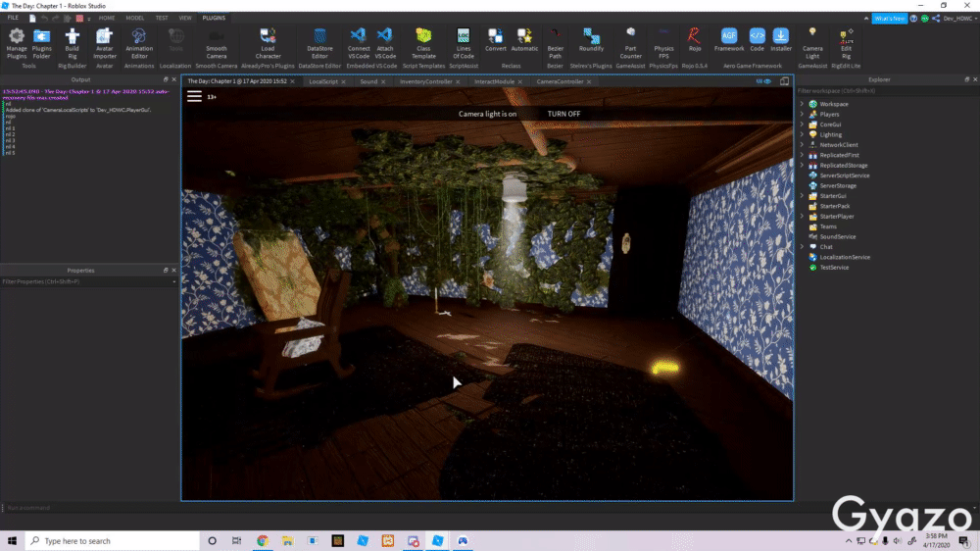Expand the Workspace tree node
Viewport: 980px width, 551px height.
[x=802, y=104]
